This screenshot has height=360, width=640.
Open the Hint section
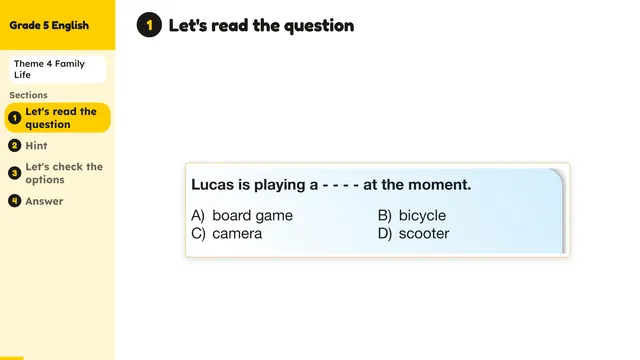[36, 146]
